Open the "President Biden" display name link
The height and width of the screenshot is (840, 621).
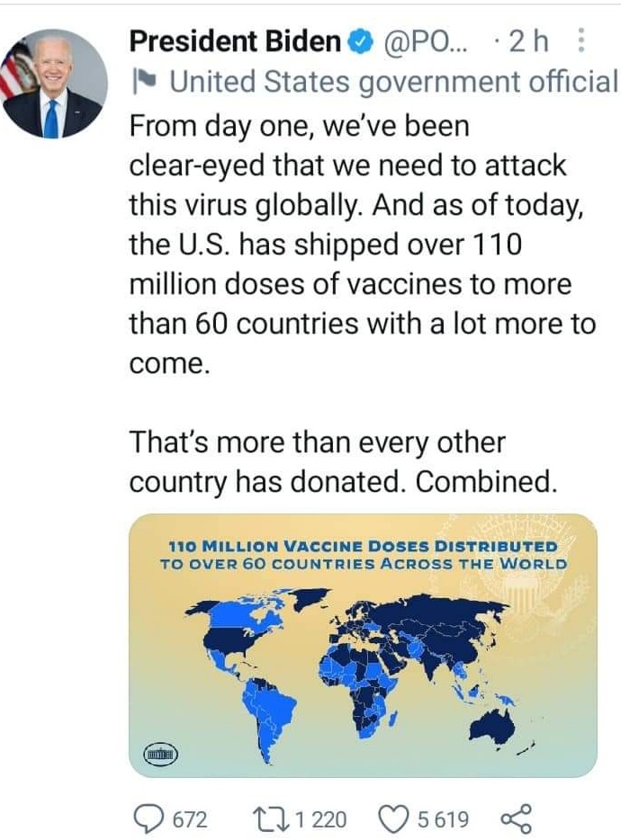click(236, 41)
